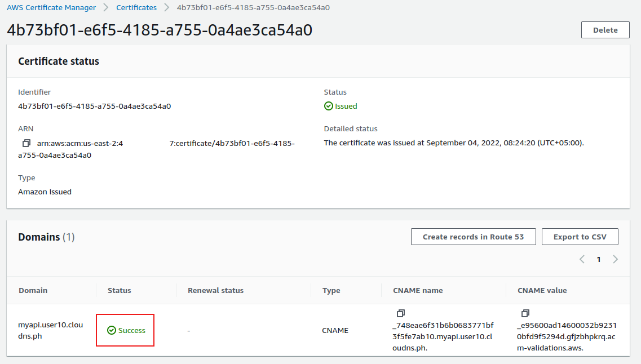This screenshot has height=364, width=641.
Task: Select the CNAME type cell
Action: 335,330
